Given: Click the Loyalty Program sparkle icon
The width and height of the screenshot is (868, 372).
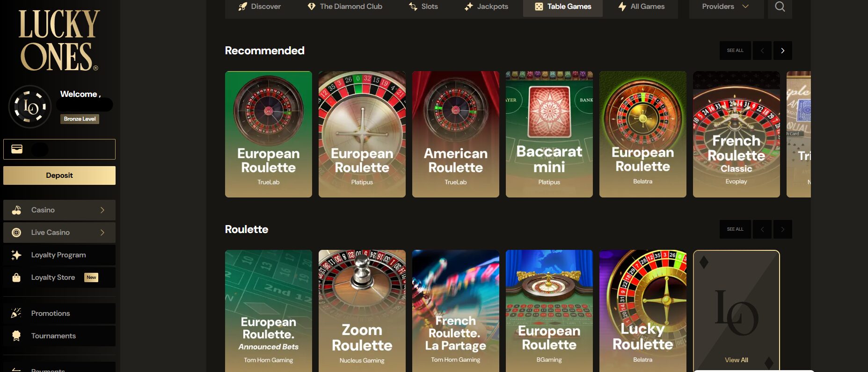Looking at the screenshot, I should [16, 255].
